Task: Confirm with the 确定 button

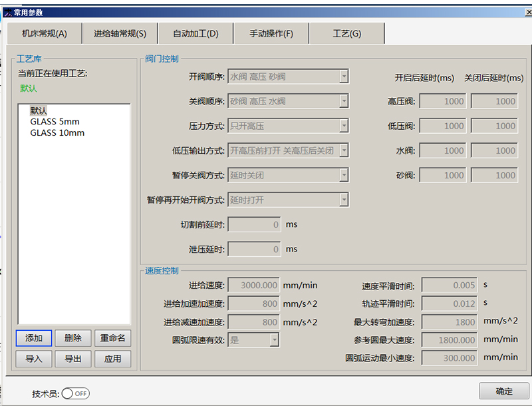Action: point(504,391)
